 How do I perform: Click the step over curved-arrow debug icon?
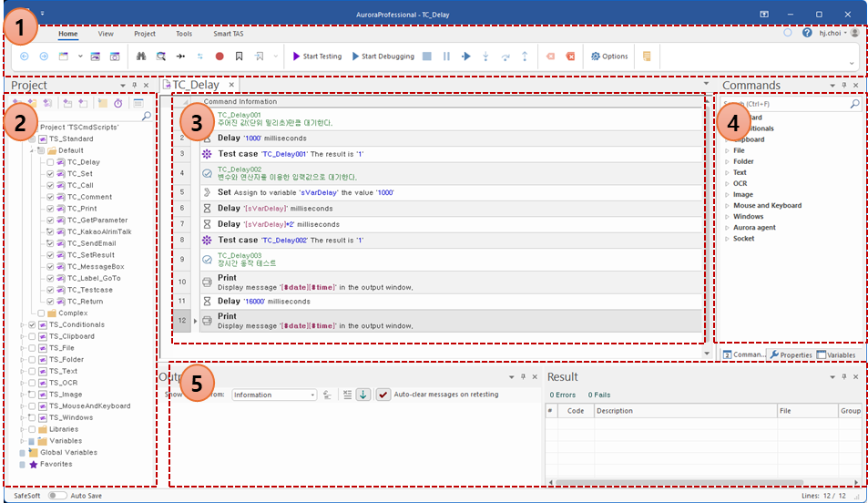pyautogui.click(x=505, y=56)
